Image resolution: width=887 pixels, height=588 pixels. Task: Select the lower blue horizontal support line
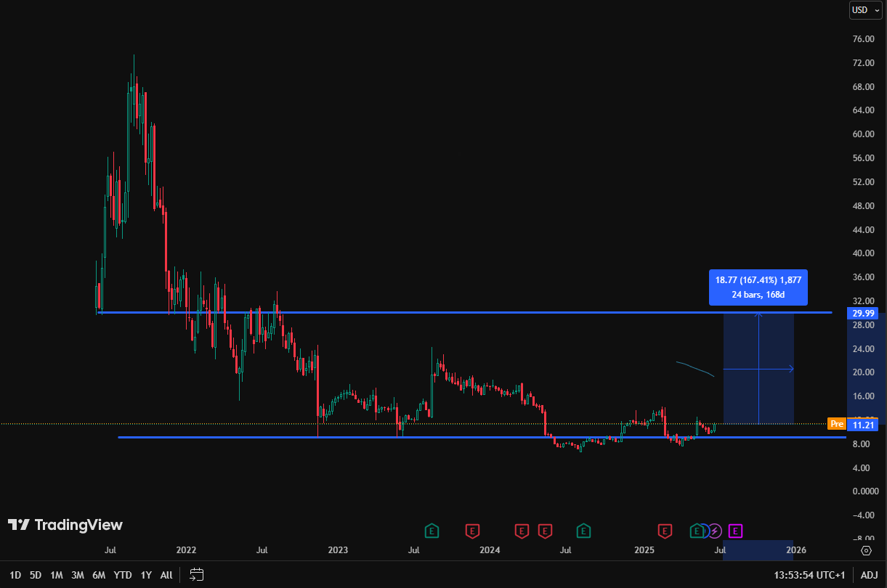coord(482,437)
